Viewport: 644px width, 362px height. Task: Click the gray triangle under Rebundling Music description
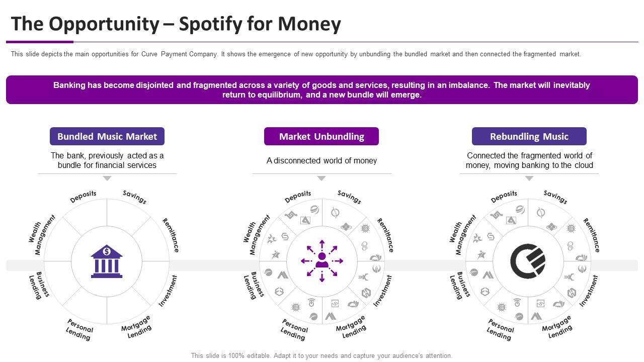[529, 178]
